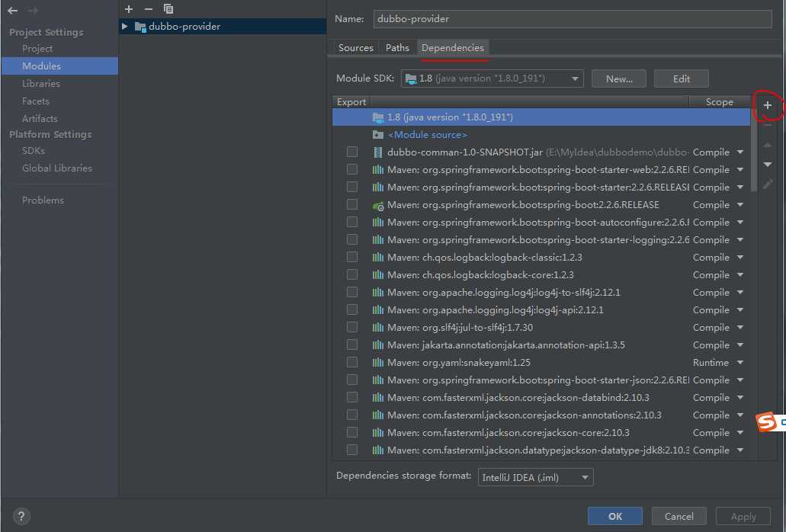Click the log4j-api library icon
786x532 pixels.
[378, 310]
